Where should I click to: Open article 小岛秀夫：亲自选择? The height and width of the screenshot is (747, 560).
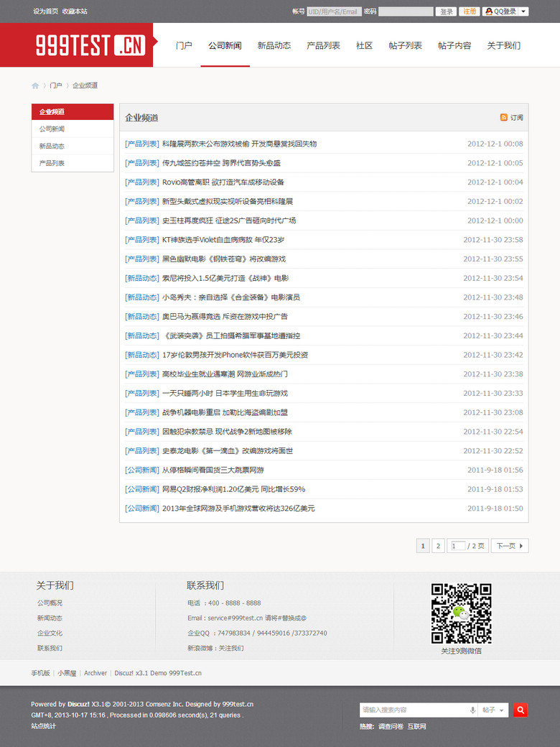tap(231, 297)
